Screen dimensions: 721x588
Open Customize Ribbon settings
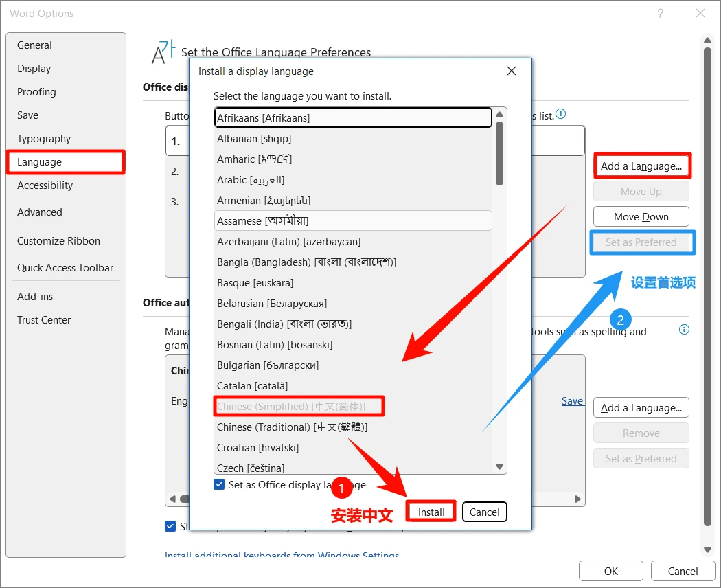66,241
